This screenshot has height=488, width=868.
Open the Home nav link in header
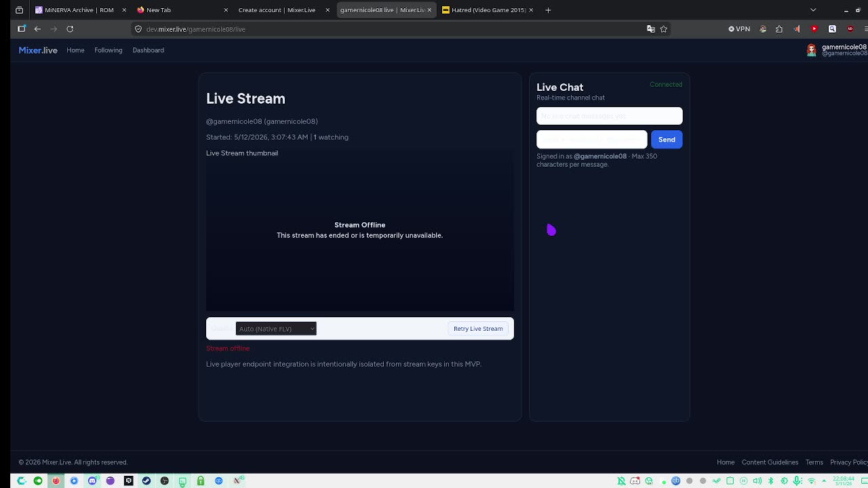[75, 50]
